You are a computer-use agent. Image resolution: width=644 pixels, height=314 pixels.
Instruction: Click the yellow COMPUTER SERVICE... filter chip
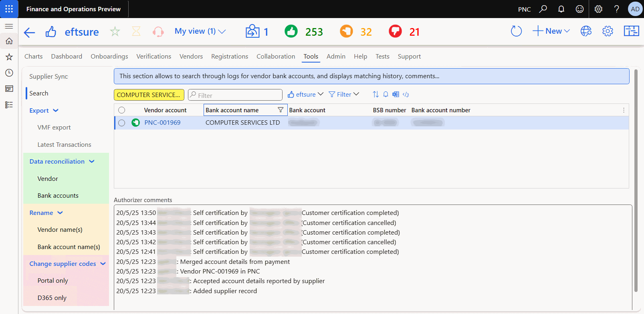[149, 95]
